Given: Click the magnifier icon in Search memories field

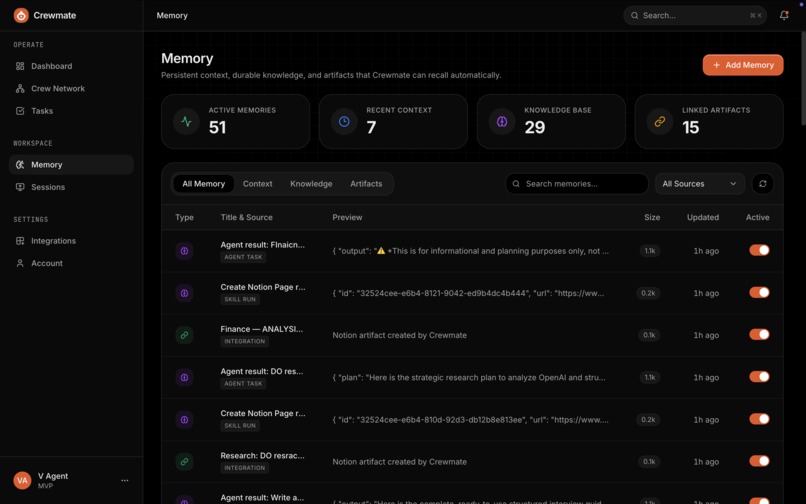Looking at the screenshot, I should pos(516,184).
